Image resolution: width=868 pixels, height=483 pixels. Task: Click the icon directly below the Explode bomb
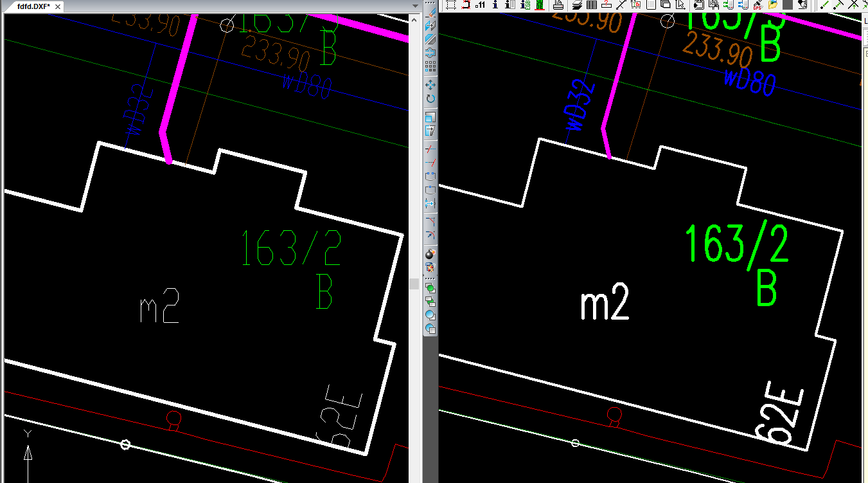pos(430,268)
